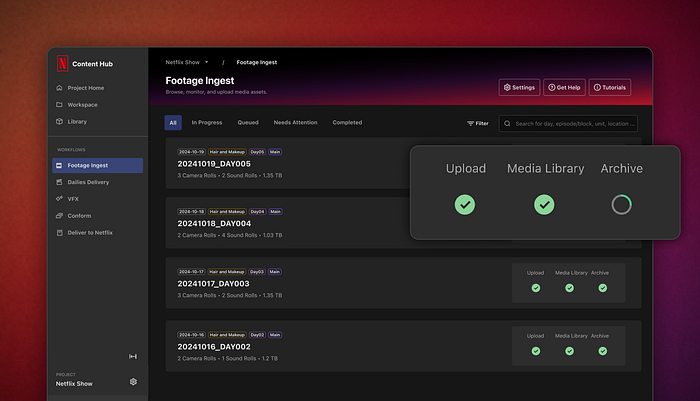
Task: Click the DAY002 Upload status checkmark
Action: 536,351
